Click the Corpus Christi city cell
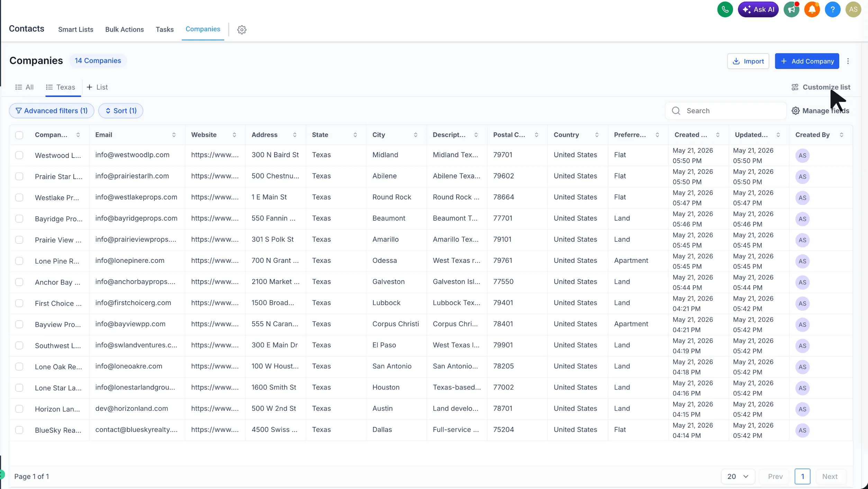The image size is (868, 489). [396, 324]
